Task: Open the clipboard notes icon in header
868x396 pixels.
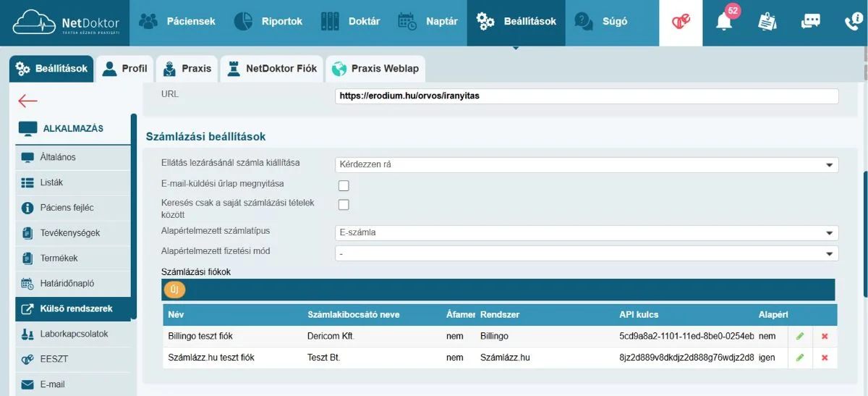Action: 767,22
